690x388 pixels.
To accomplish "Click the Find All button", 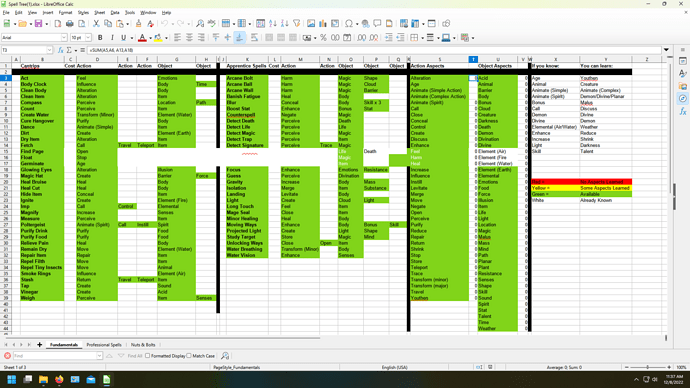I will 135,356.
